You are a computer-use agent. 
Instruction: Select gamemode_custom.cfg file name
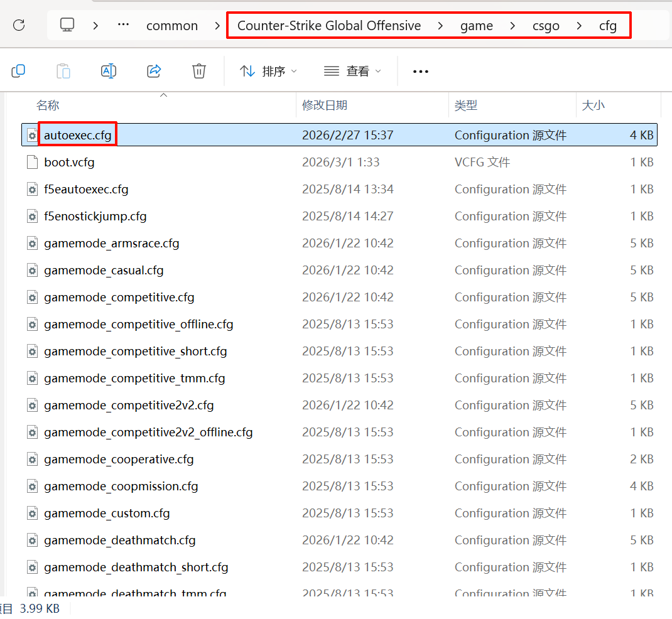tap(107, 513)
